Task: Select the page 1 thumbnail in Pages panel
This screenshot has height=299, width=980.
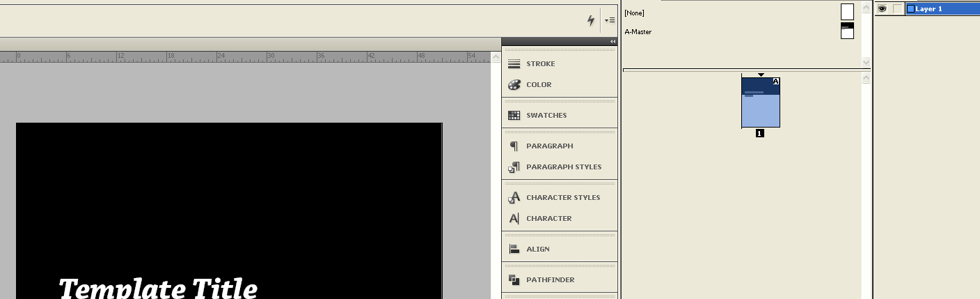Action: tap(761, 102)
